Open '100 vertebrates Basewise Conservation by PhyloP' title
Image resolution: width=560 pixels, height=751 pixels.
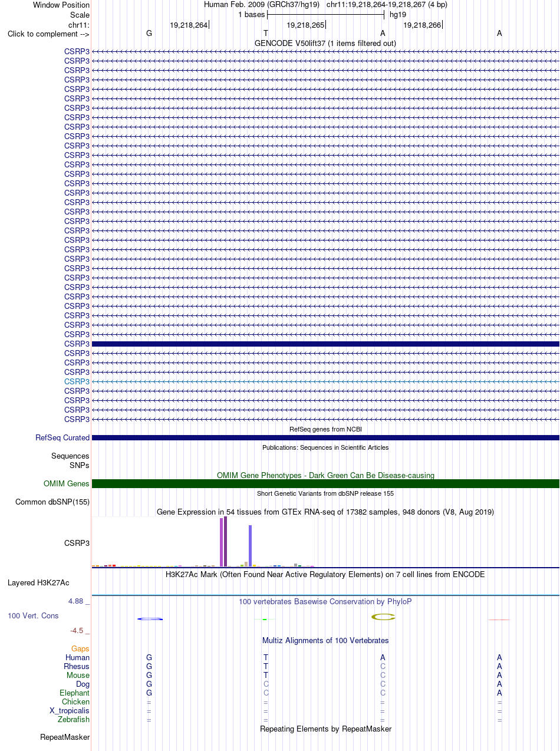pos(325,601)
